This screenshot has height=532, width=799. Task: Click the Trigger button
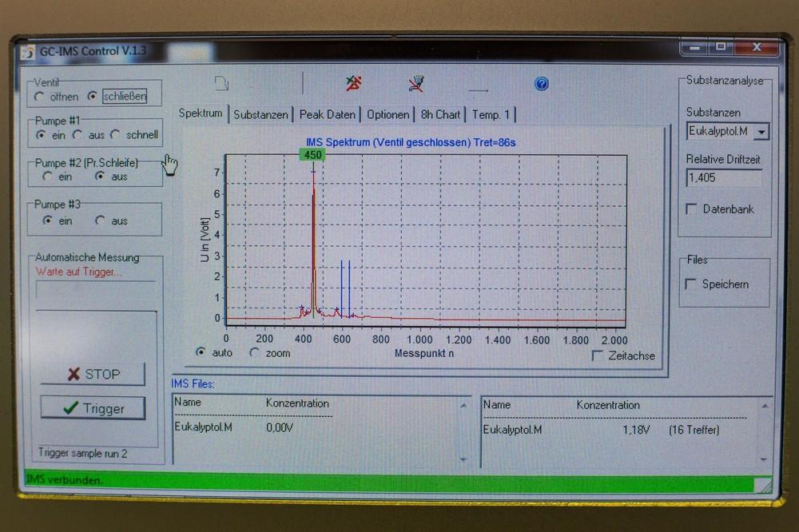tap(93, 408)
